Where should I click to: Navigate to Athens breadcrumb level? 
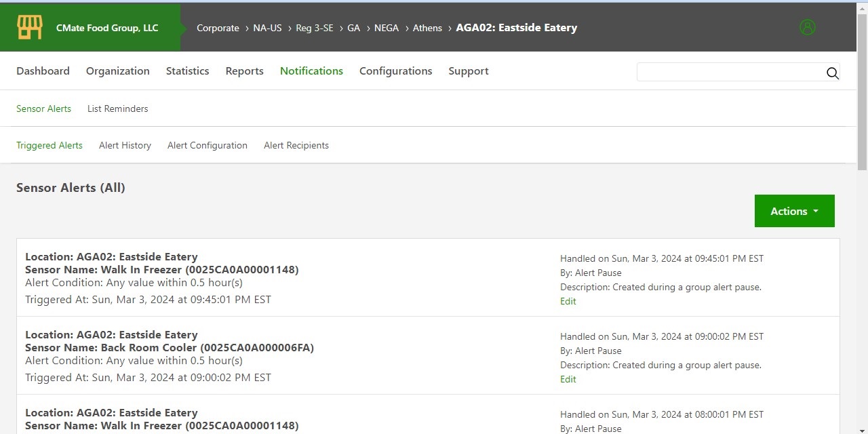(x=427, y=28)
